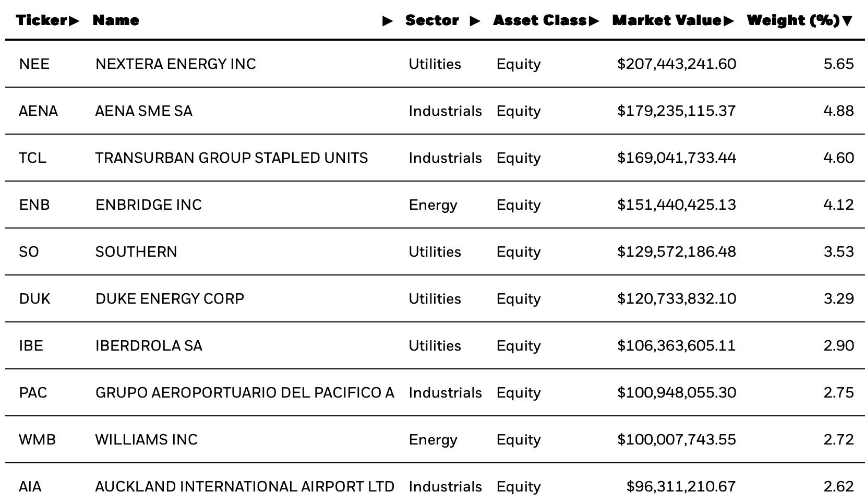
Task: Click IBERDROLA SA market value $106,363,605.11
Action: click(x=677, y=345)
